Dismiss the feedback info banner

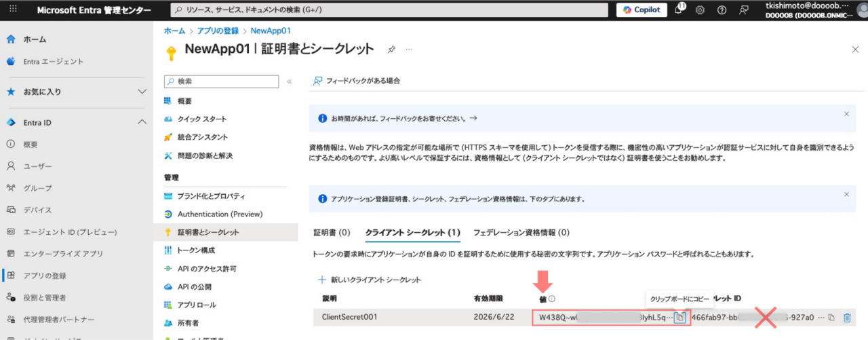(x=846, y=114)
